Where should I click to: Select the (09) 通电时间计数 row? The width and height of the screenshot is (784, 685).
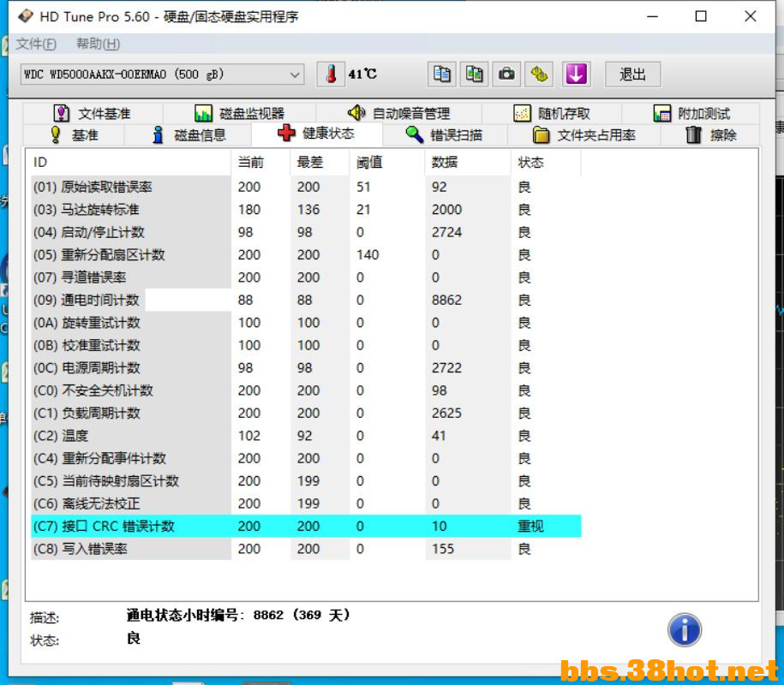[306, 300]
